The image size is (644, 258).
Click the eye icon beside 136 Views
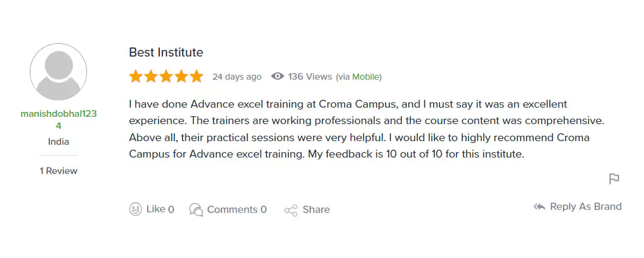[278, 76]
